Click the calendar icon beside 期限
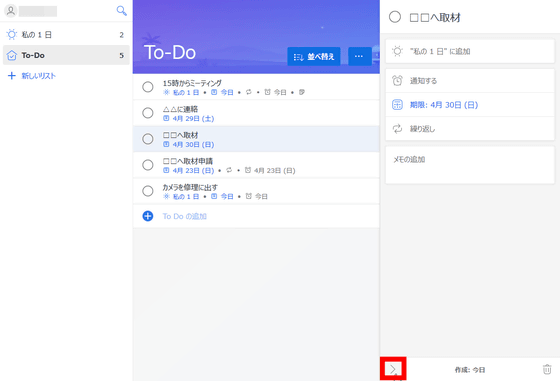 397,105
